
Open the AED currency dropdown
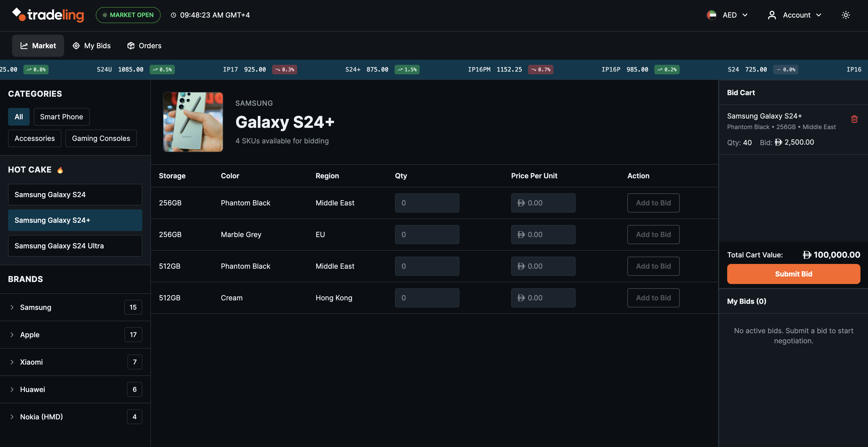[x=734, y=15]
